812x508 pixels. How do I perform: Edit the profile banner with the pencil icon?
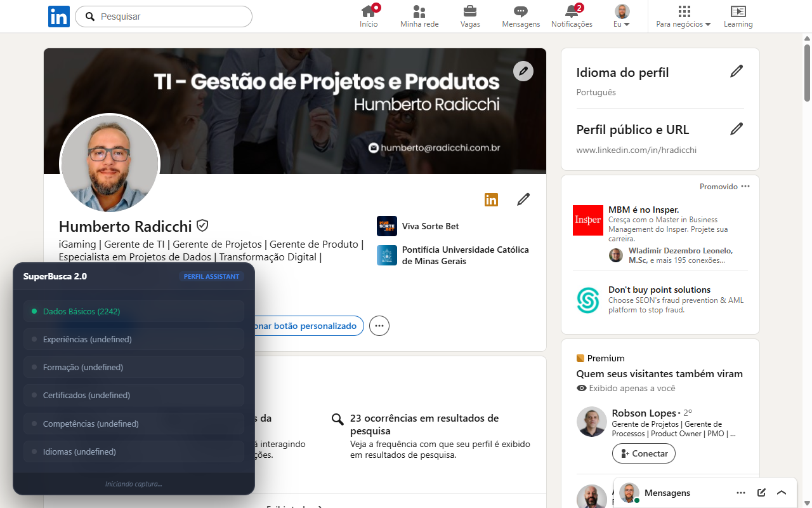(523, 71)
